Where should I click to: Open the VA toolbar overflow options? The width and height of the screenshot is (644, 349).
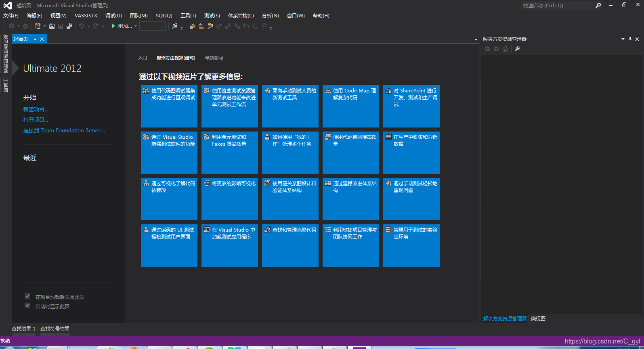[x=271, y=28]
